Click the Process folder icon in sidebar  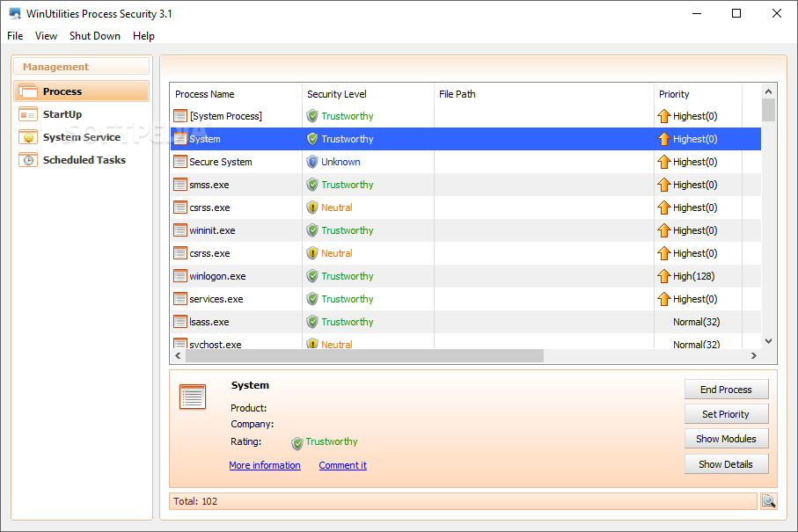point(28,91)
